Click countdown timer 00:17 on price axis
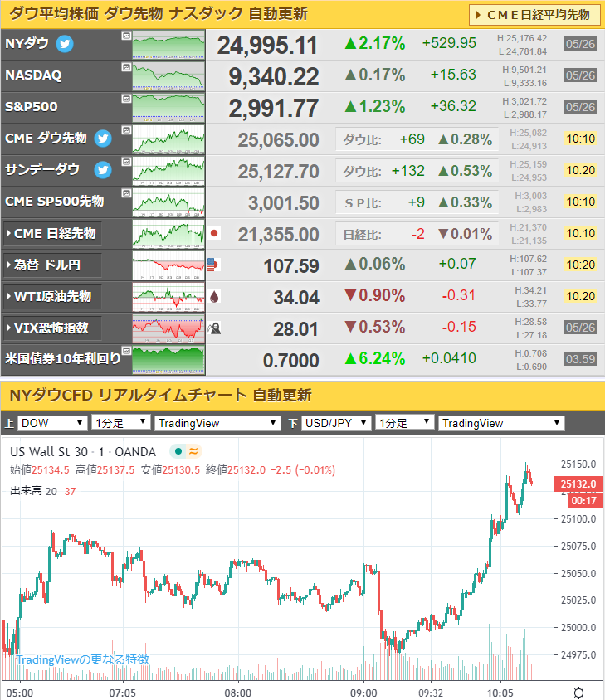This screenshot has width=605, height=700. 585,501
